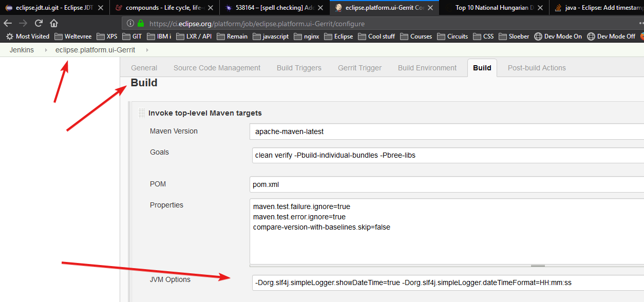Switch to the Source Code Management tab

[x=217, y=68]
